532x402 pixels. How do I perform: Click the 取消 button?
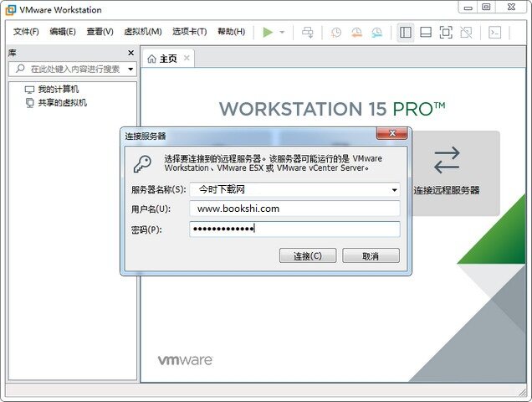point(371,255)
